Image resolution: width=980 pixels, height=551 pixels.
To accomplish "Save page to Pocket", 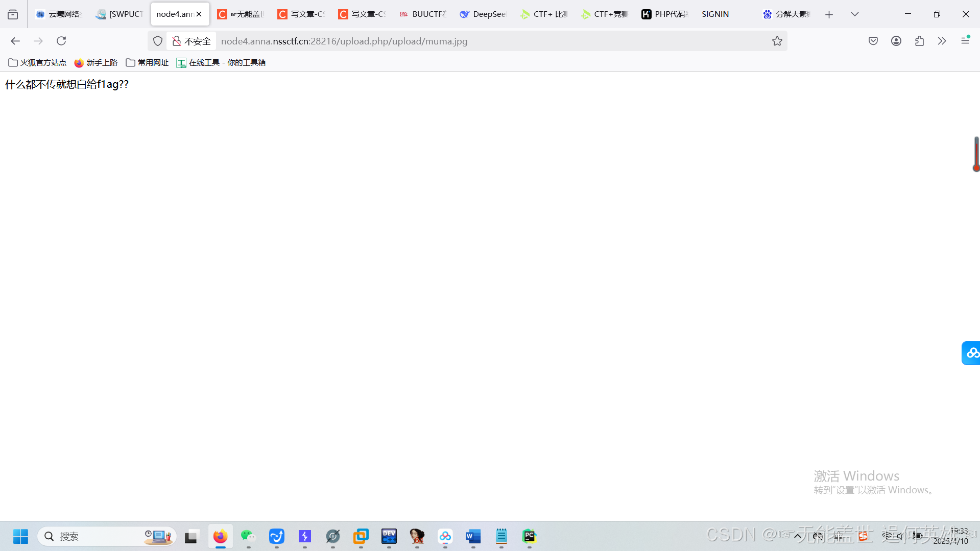I will 873,41.
